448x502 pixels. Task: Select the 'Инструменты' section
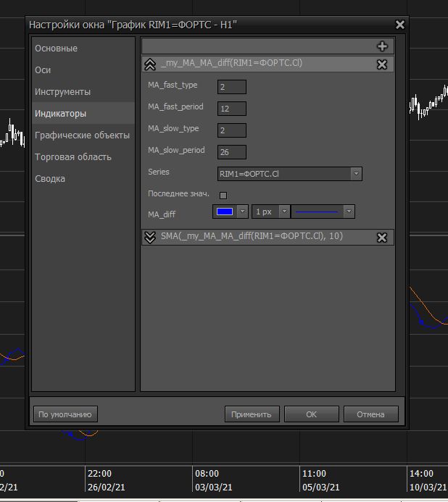62,92
